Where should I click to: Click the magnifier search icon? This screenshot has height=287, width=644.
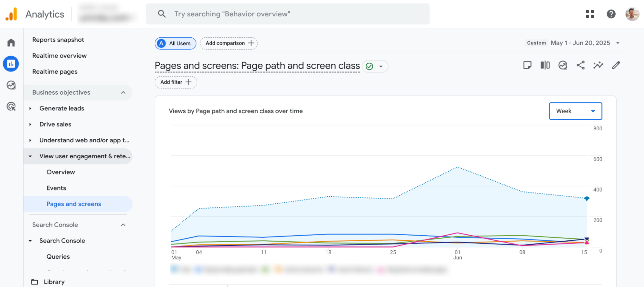(162, 14)
